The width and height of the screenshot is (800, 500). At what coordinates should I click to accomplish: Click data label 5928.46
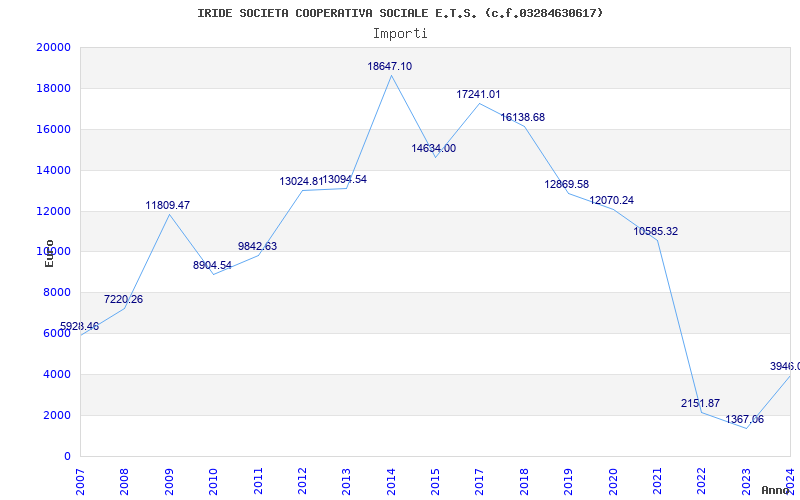(80, 327)
